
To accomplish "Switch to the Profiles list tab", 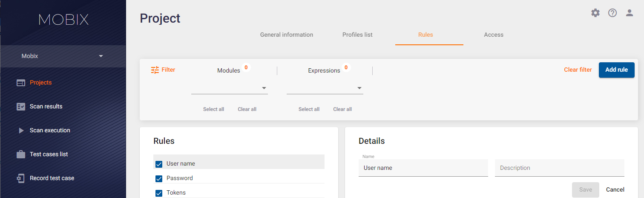I will tap(357, 35).
